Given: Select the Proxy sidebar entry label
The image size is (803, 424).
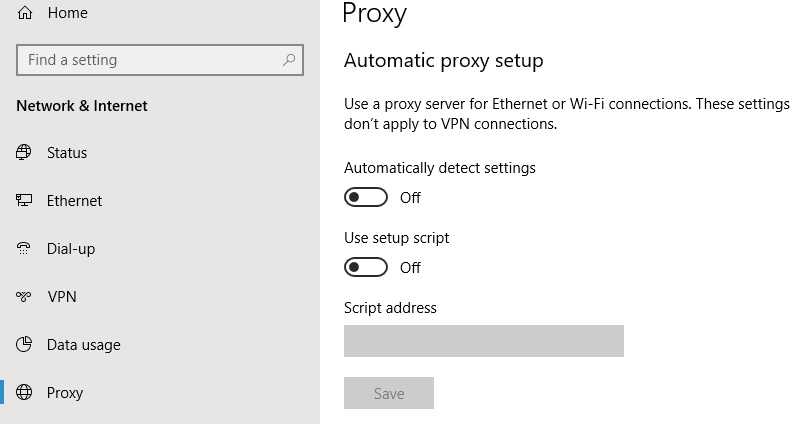Looking at the screenshot, I should [x=65, y=393].
